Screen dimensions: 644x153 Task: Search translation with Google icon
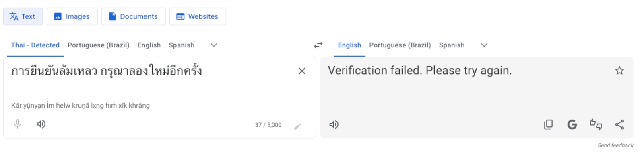(x=572, y=125)
